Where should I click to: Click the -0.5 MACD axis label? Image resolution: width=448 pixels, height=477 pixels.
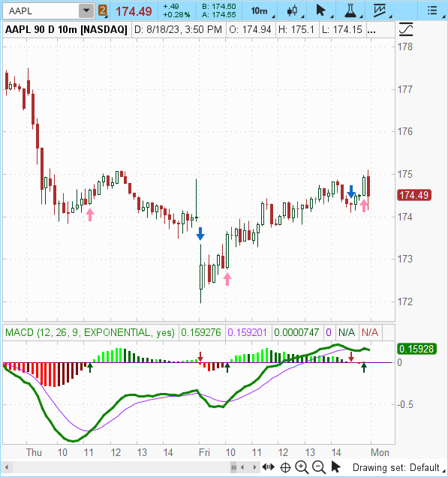click(x=405, y=405)
